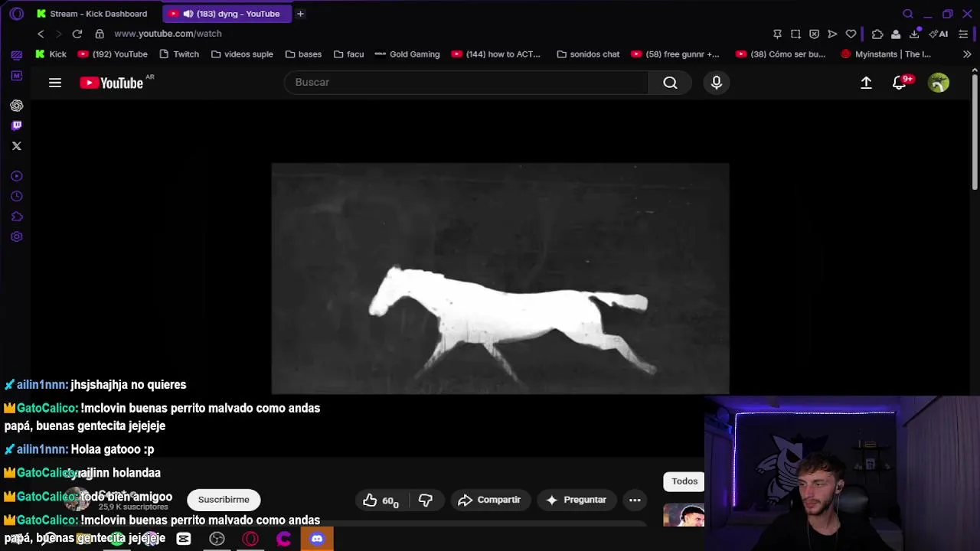
Task: Open the recommended video thumbnail under Todos
Action: tap(684, 516)
